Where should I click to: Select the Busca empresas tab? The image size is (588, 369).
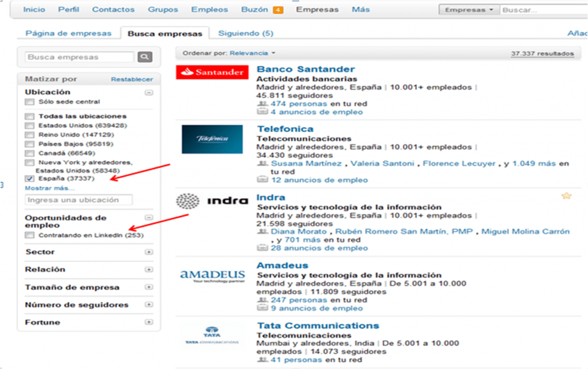[165, 33]
